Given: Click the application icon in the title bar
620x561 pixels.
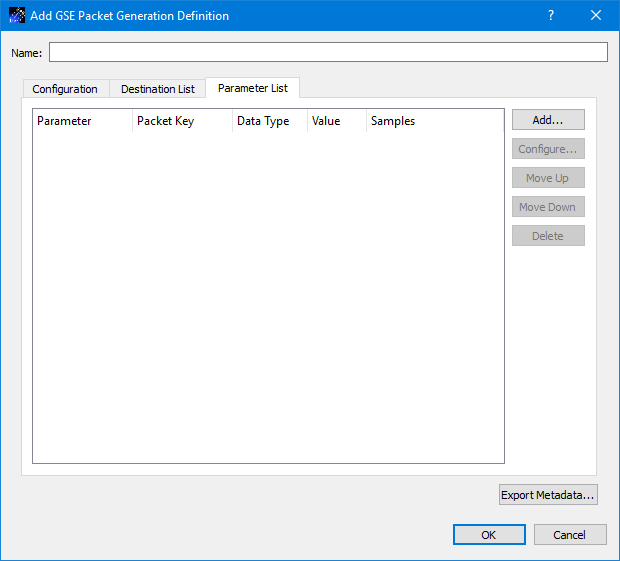Looking at the screenshot, I should [17, 16].
